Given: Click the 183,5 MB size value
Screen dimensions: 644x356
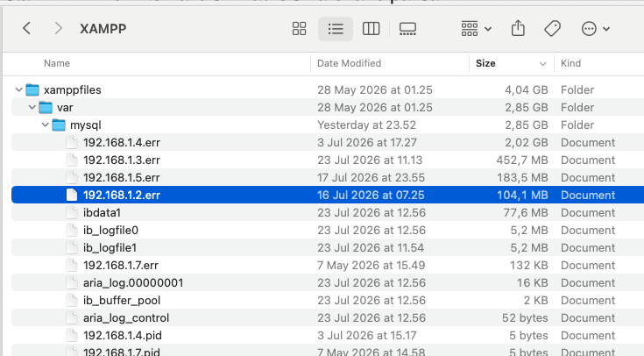Looking at the screenshot, I should click(x=522, y=178).
